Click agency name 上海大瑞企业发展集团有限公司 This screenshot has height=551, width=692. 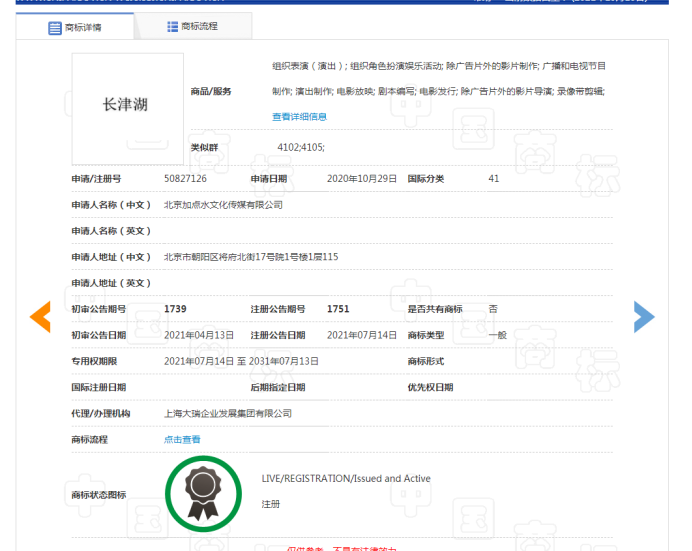click(228, 413)
